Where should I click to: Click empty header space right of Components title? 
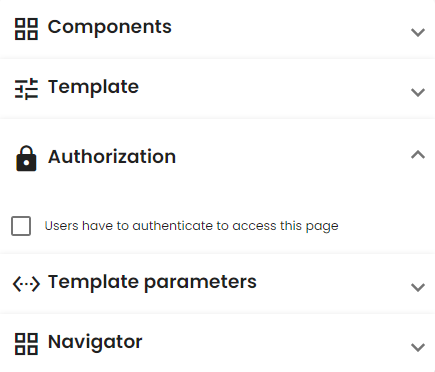coord(290,29)
